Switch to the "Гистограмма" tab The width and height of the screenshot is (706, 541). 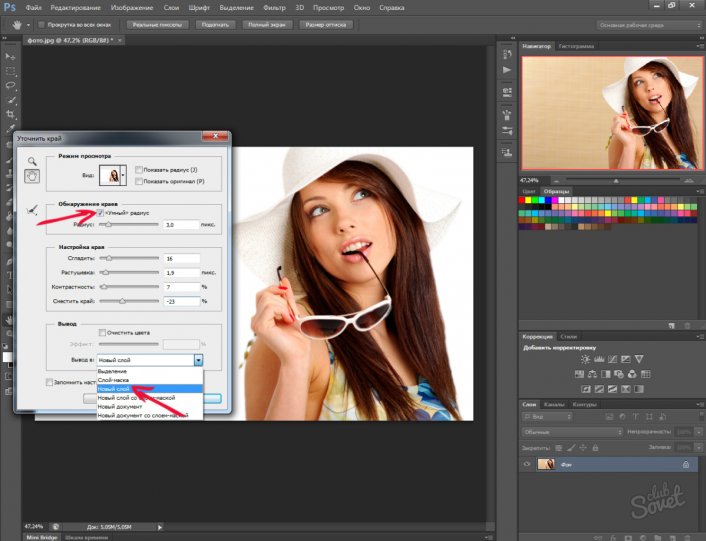[576, 46]
